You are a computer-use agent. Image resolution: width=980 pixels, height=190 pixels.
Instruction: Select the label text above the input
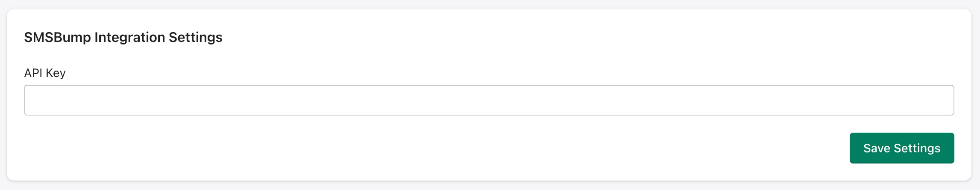[x=45, y=73]
